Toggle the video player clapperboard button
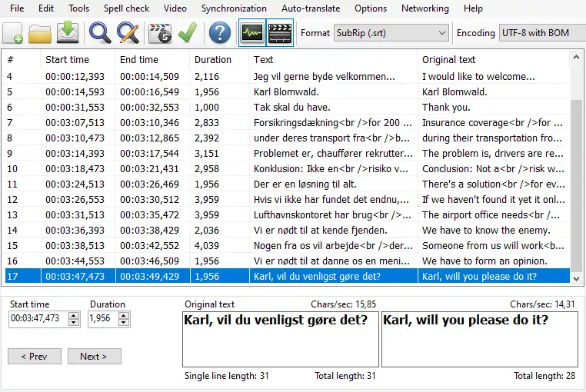Screen dimensions: 586x392 point(280,33)
